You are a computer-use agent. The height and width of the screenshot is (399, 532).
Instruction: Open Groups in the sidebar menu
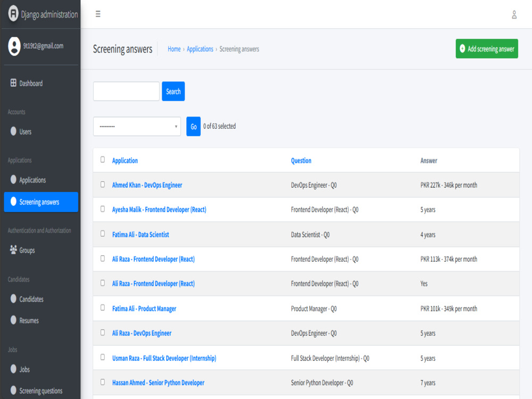click(x=41, y=251)
